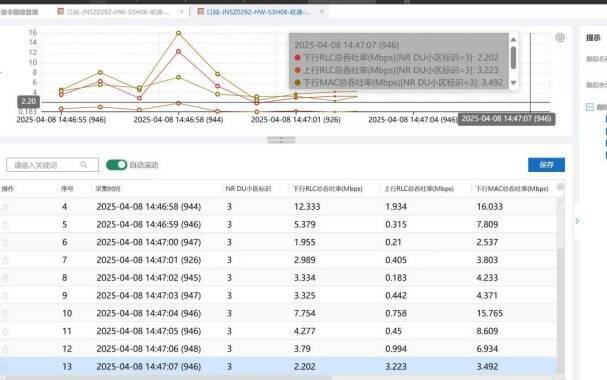Click the 3.223 uplink RLC cell
Viewport: 607px width, 380px height.
(x=396, y=366)
